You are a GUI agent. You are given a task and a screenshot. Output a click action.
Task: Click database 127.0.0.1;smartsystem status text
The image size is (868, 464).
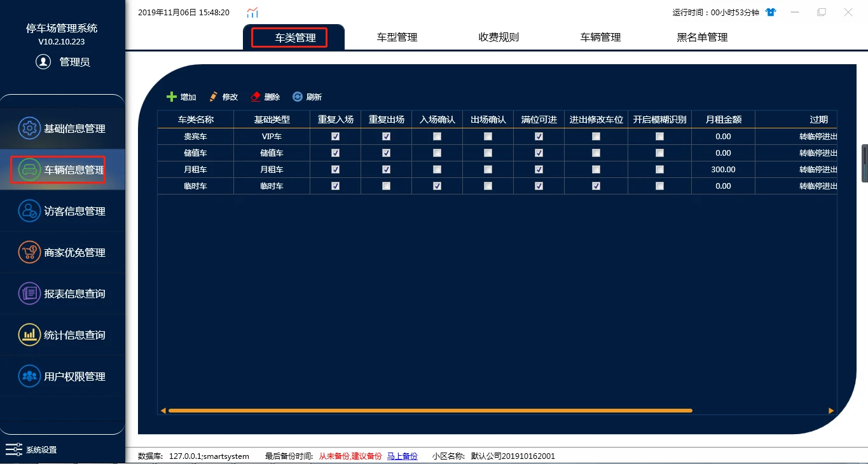(x=209, y=456)
